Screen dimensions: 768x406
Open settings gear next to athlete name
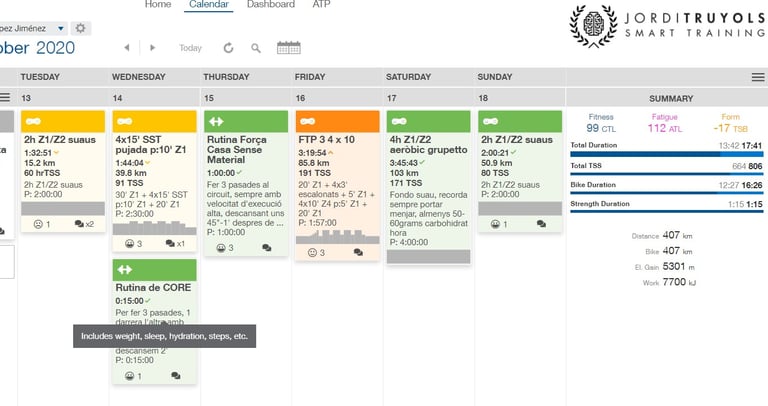coord(80,28)
